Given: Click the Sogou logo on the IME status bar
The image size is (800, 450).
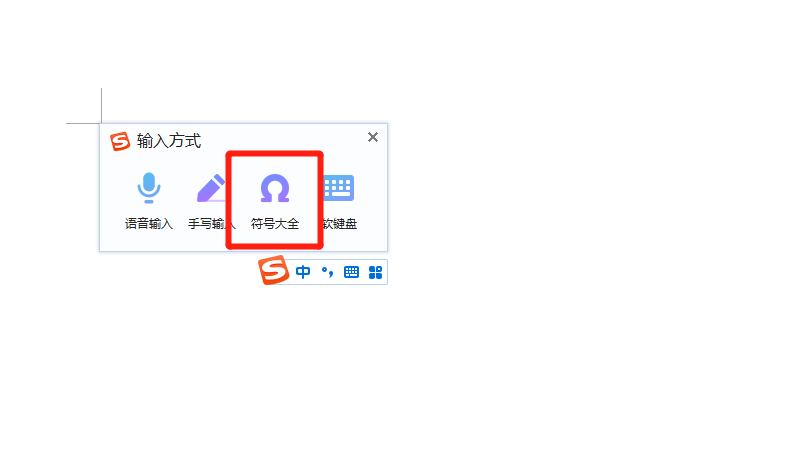Looking at the screenshot, I should point(273,270).
